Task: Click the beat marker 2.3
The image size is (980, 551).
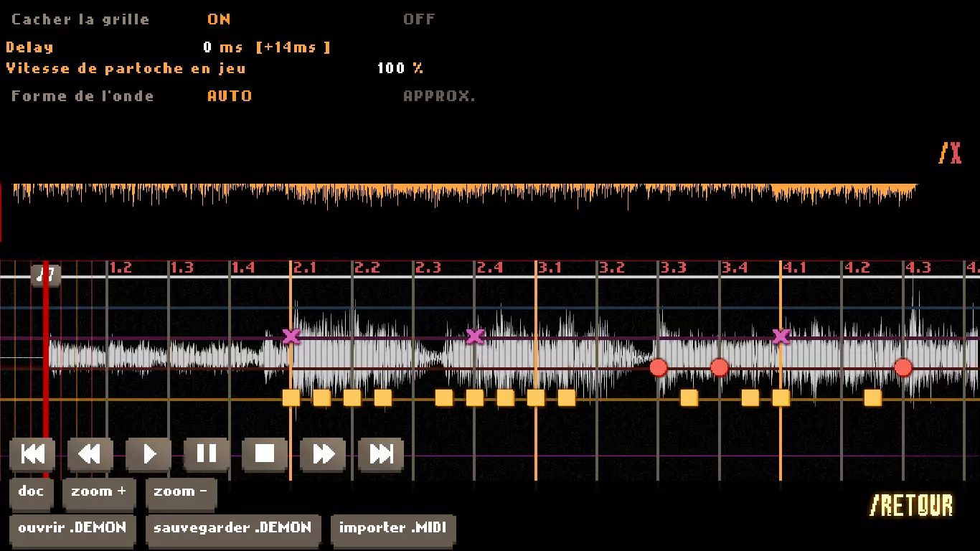Action: [x=428, y=268]
